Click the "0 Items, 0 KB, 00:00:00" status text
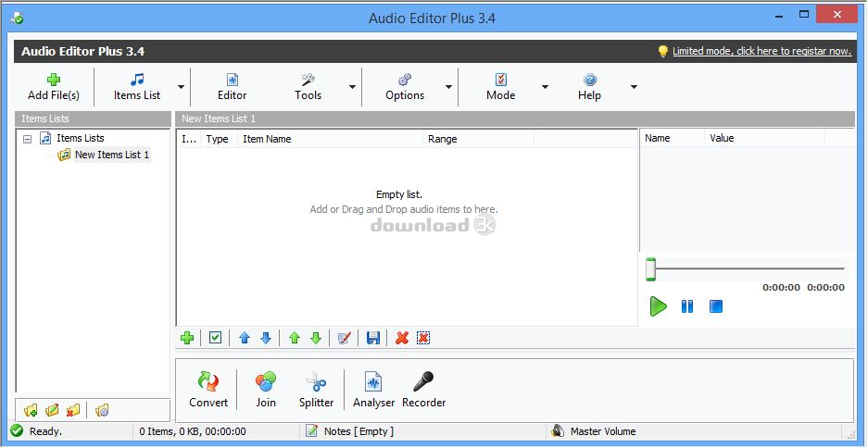Screen dimensions: 868x448 [193, 432]
